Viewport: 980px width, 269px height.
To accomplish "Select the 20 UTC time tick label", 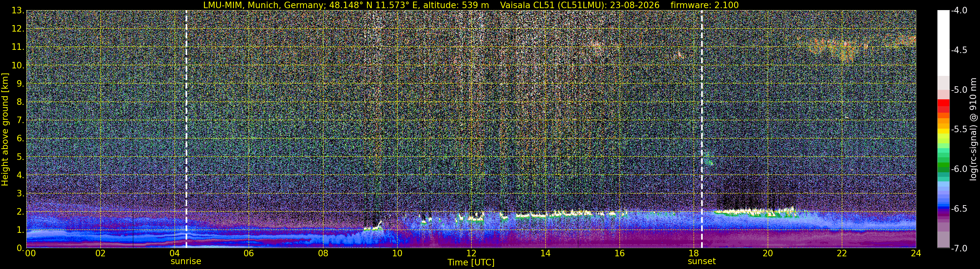I will (x=768, y=253).
